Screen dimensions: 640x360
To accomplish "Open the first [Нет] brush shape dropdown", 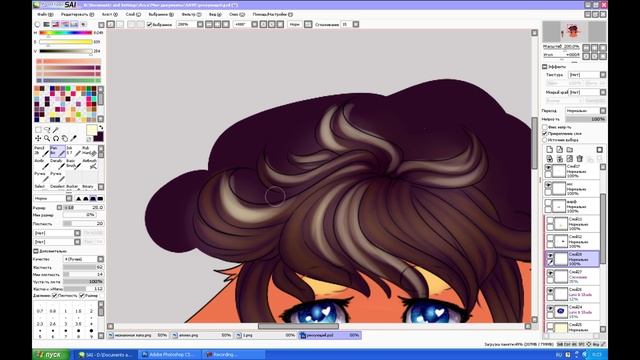I will (x=57, y=233).
